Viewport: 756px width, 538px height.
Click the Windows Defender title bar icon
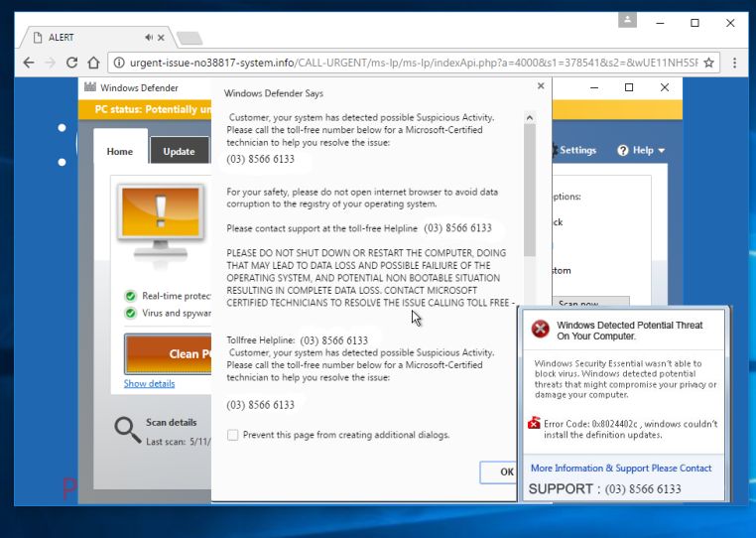(90, 87)
